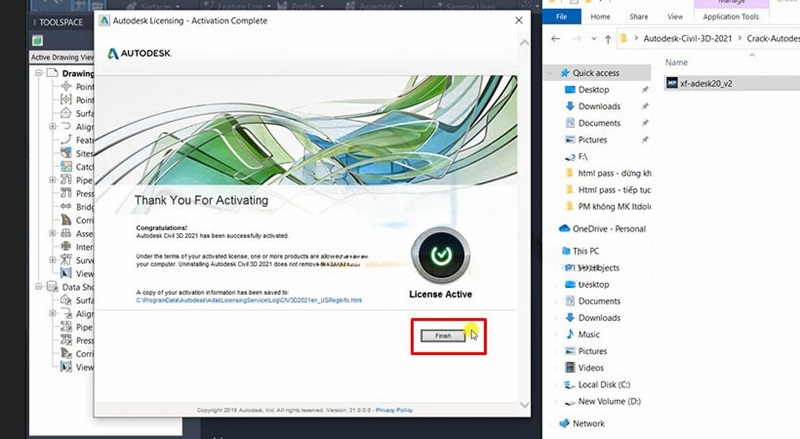Open the saved activation log file path link
Image resolution: width=800 pixels, height=439 pixels.
pos(249,299)
